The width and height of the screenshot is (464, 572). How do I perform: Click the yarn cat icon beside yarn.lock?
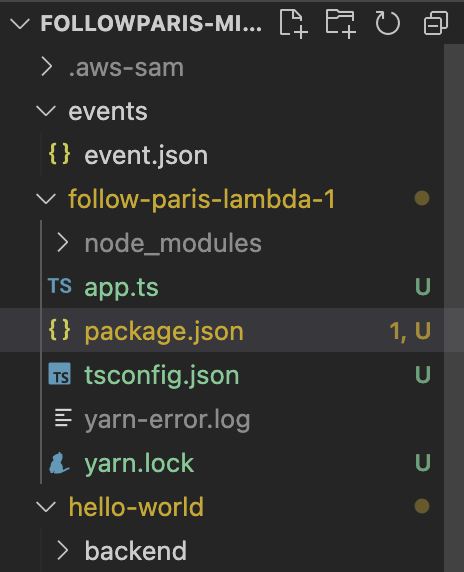tap(59, 463)
